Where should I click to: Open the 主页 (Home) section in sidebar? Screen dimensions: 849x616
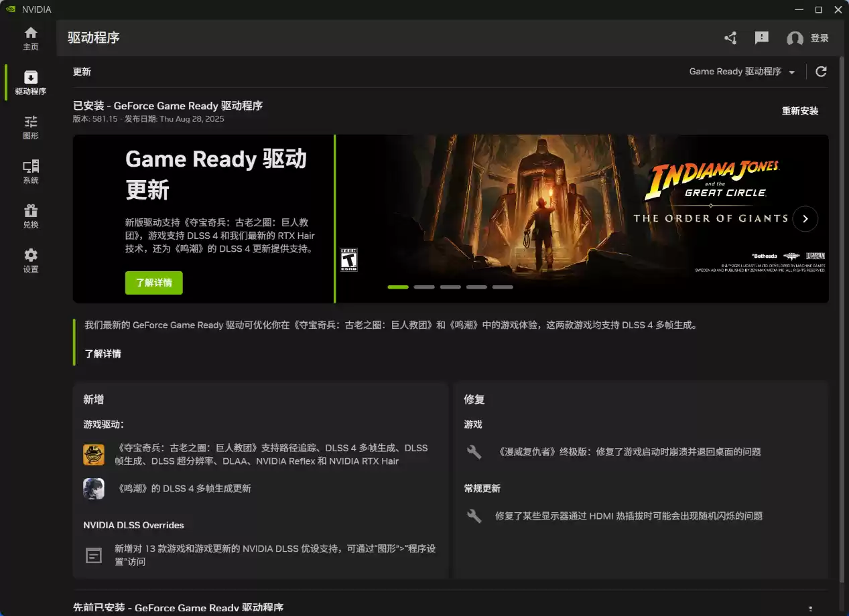30,38
